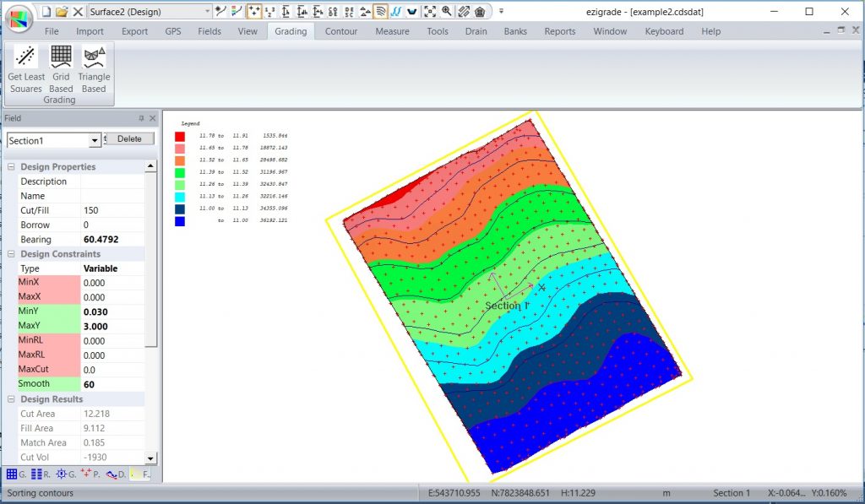The height and width of the screenshot is (504, 865).
Task: Collapse the Design Constraints section
Action: coord(11,254)
